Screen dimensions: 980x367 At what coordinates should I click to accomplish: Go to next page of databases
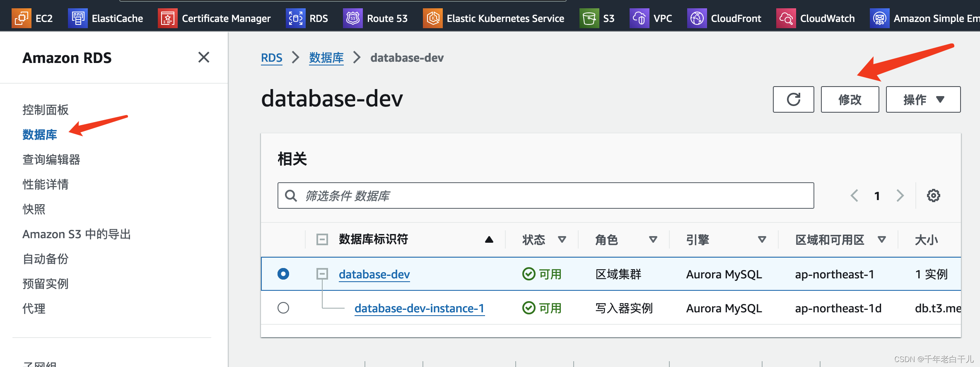(900, 196)
